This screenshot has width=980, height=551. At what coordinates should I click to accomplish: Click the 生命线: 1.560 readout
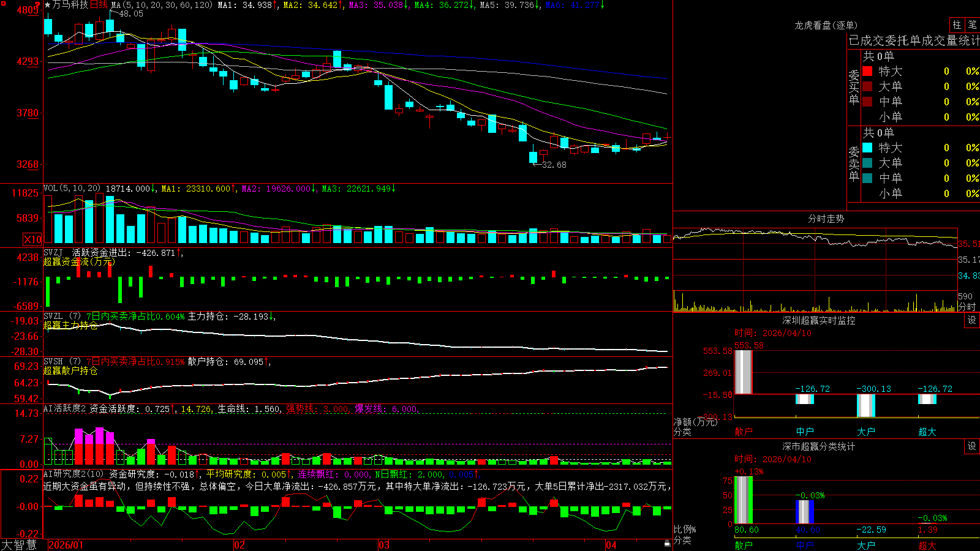click(x=249, y=409)
